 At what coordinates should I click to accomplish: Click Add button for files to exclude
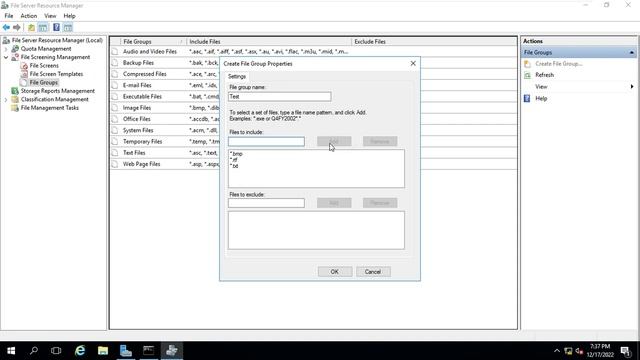334,203
